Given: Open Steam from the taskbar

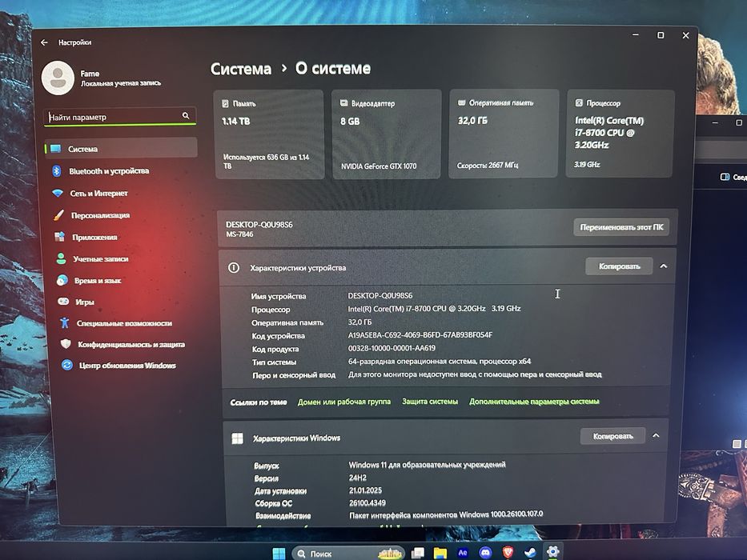Looking at the screenshot, I should 530,553.
